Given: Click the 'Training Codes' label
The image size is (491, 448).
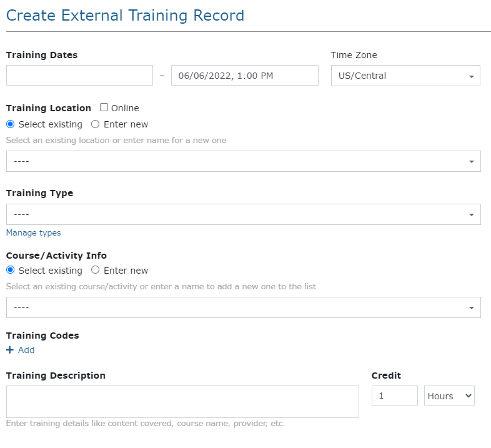Looking at the screenshot, I should coord(42,336).
